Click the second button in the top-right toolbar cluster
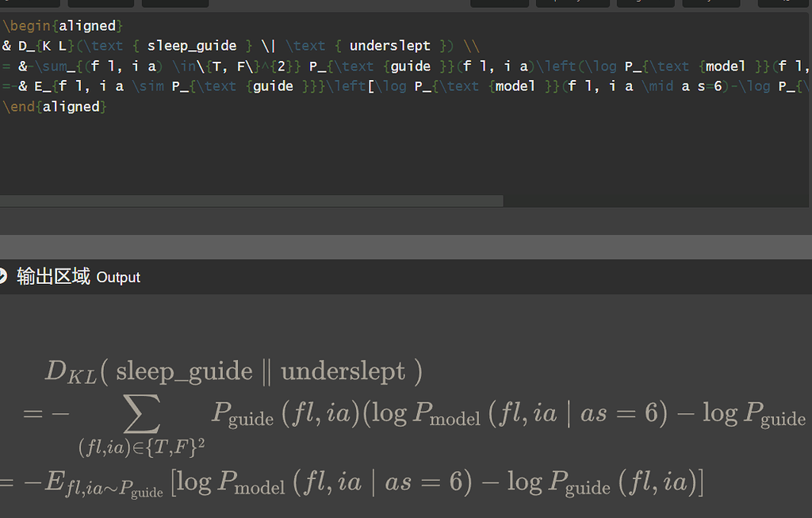Viewport: 812px width, 518px height. click(573, 3)
